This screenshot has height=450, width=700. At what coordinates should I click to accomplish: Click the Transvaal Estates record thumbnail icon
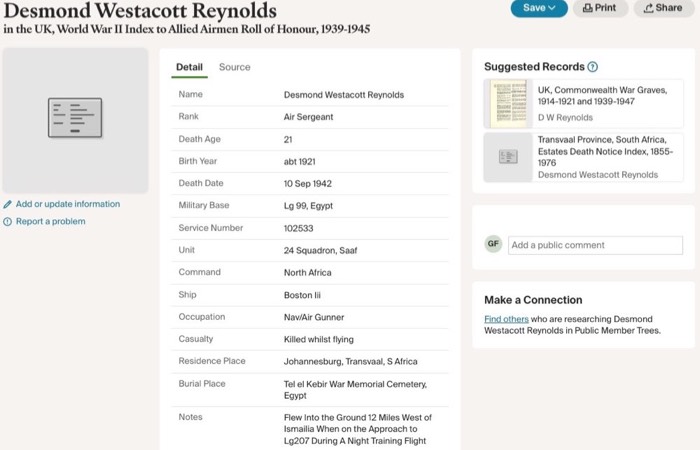[x=508, y=157]
